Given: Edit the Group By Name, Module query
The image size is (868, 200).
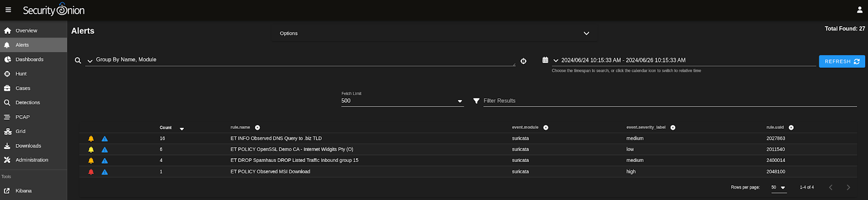Looking at the screenshot, I should pyautogui.click(x=305, y=60).
